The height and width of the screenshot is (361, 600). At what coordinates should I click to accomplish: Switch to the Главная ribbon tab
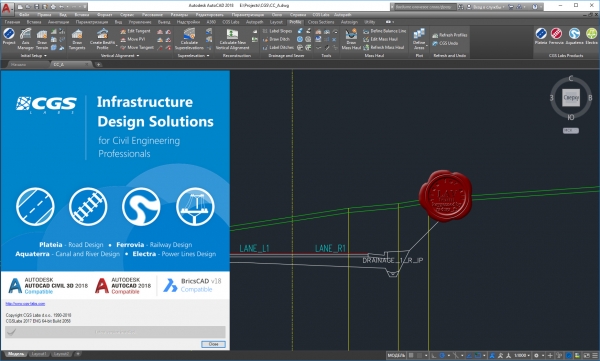(x=12, y=22)
